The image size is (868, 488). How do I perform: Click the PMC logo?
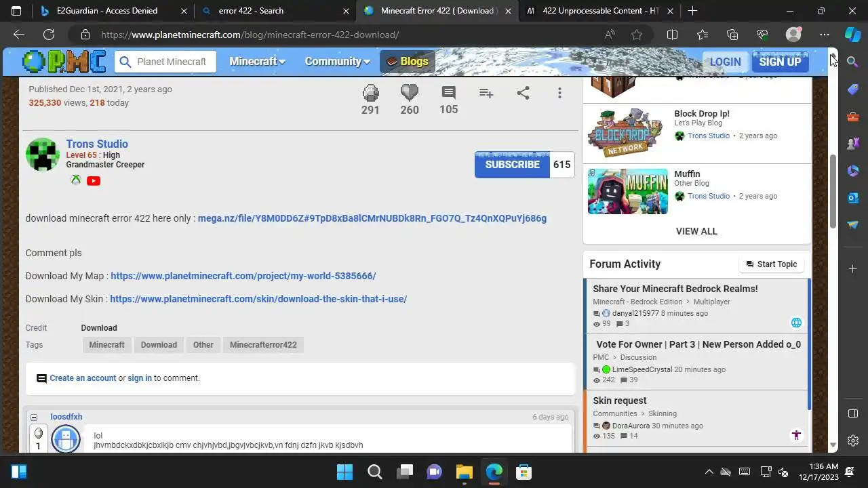[64, 62]
